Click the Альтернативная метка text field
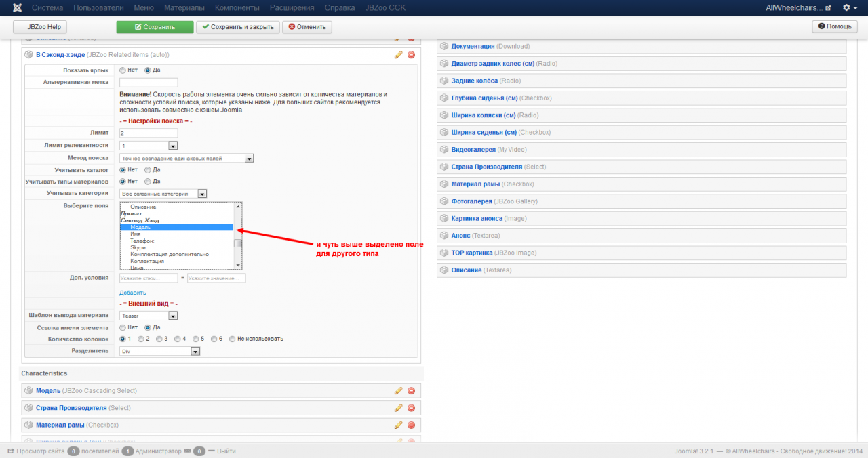Viewport: 868px width, 458px height. 149,83
